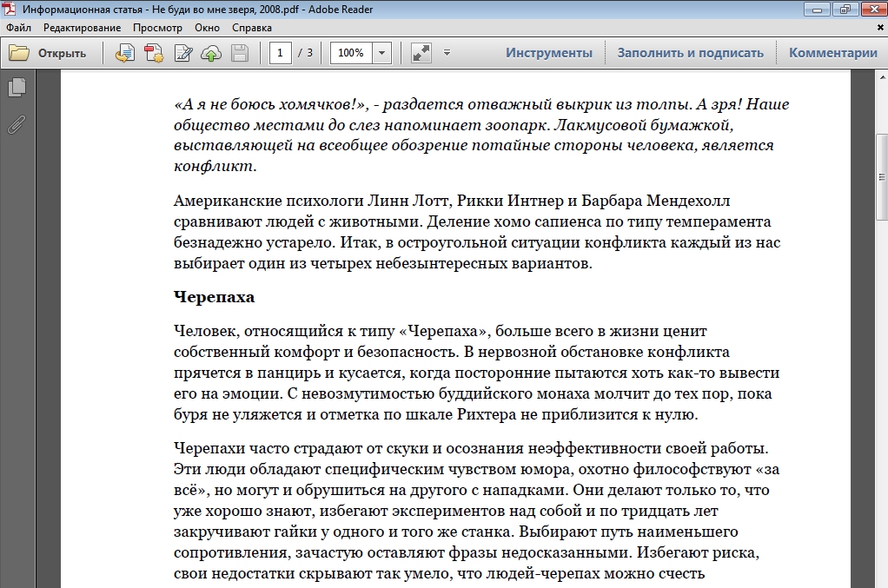Click the save floppy disk icon
This screenshot has height=588, width=888.
tap(240, 53)
